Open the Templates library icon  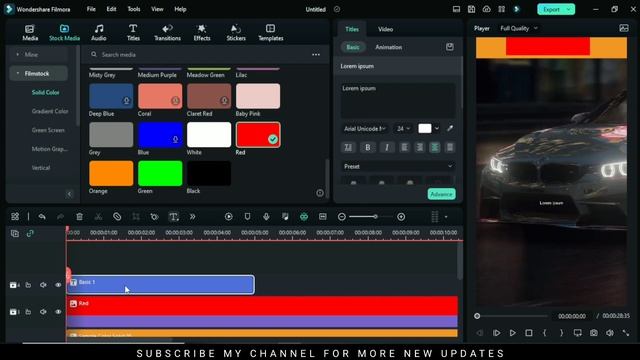click(271, 32)
